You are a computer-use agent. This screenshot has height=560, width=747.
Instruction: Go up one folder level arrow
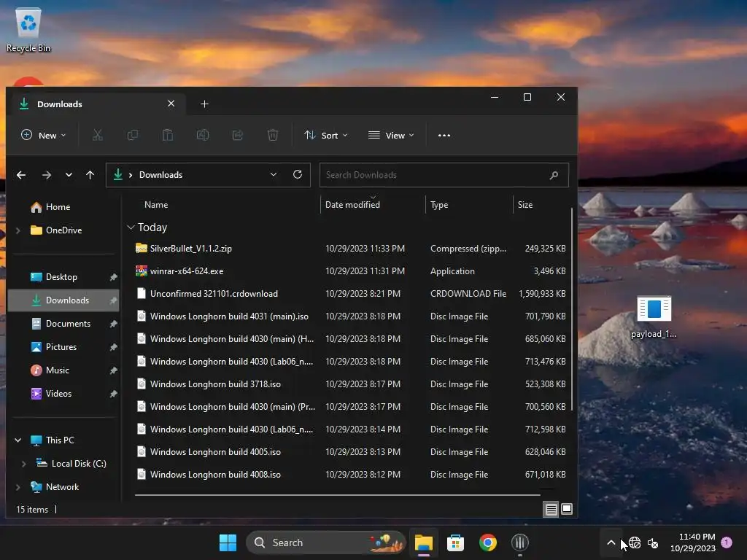[x=90, y=175]
